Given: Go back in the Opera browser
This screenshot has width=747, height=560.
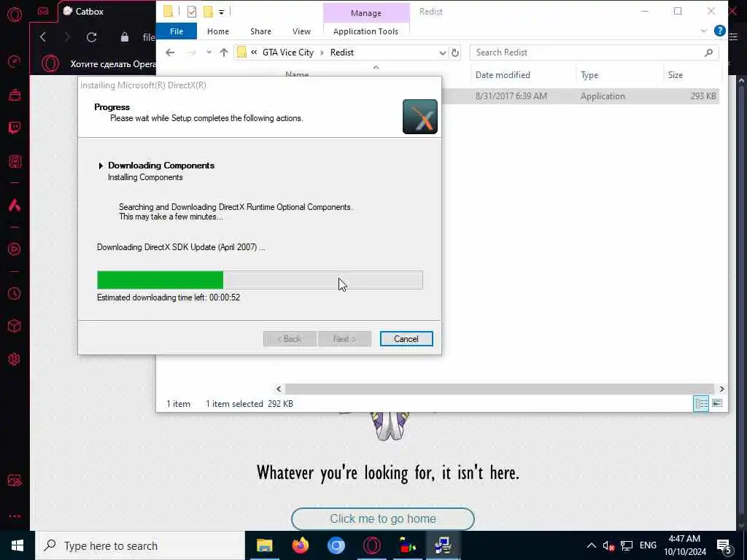Looking at the screenshot, I should tap(43, 37).
